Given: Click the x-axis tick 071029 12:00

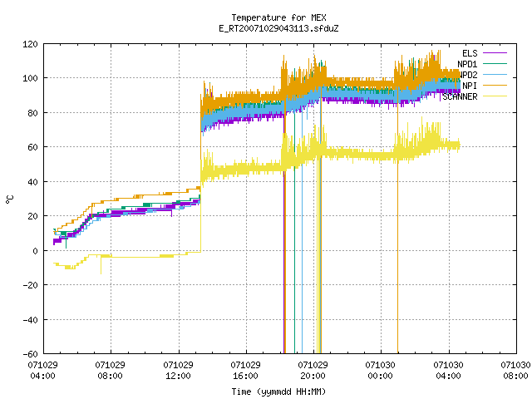Looking at the screenshot, I should tap(178, 371).
